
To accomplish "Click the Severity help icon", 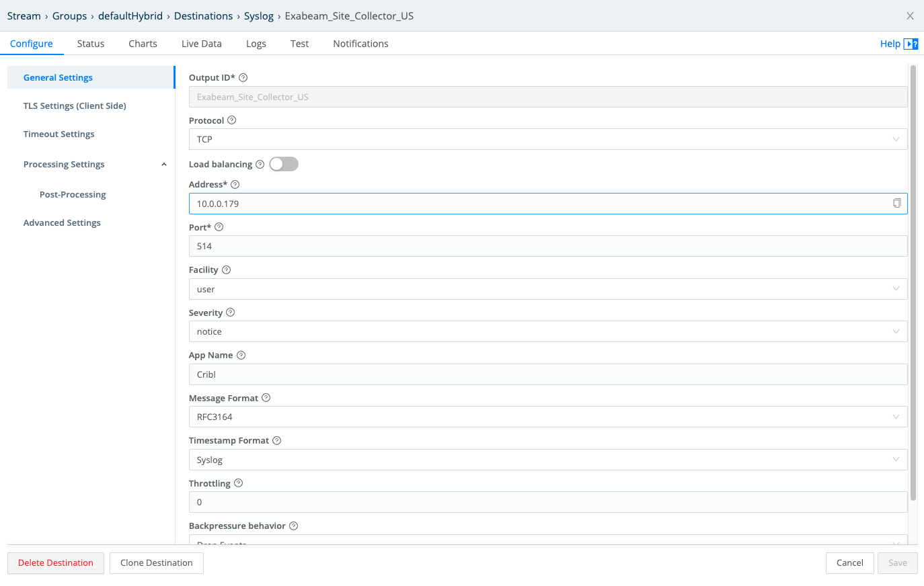I will [x=229, y=312].
